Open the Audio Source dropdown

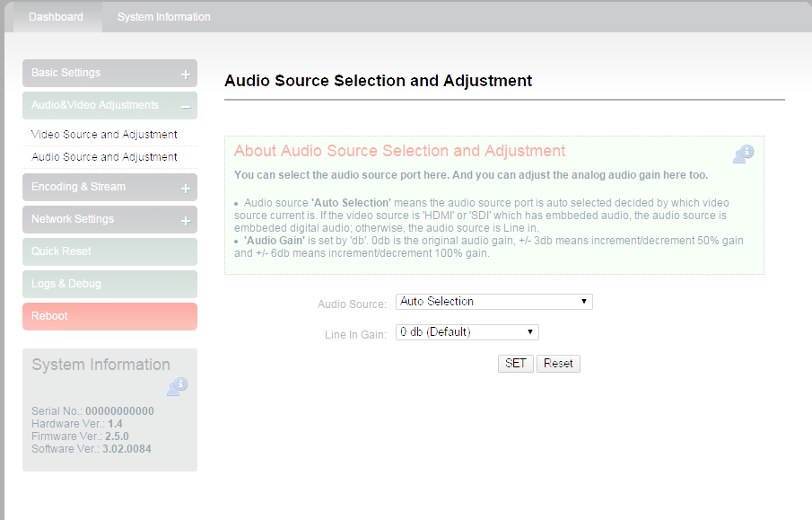(x=494, y=302)
